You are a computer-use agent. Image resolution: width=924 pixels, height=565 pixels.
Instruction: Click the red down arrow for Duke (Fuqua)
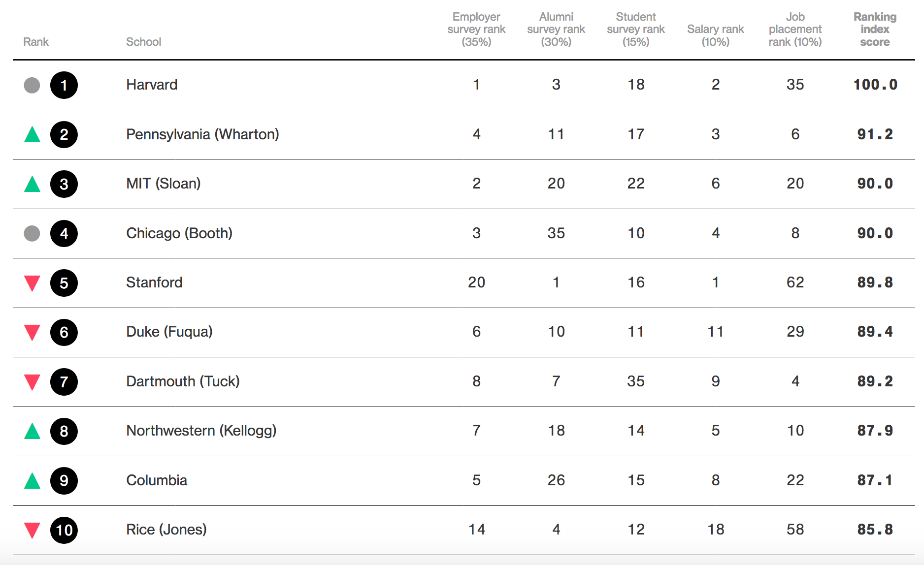[x=32, y=333]
